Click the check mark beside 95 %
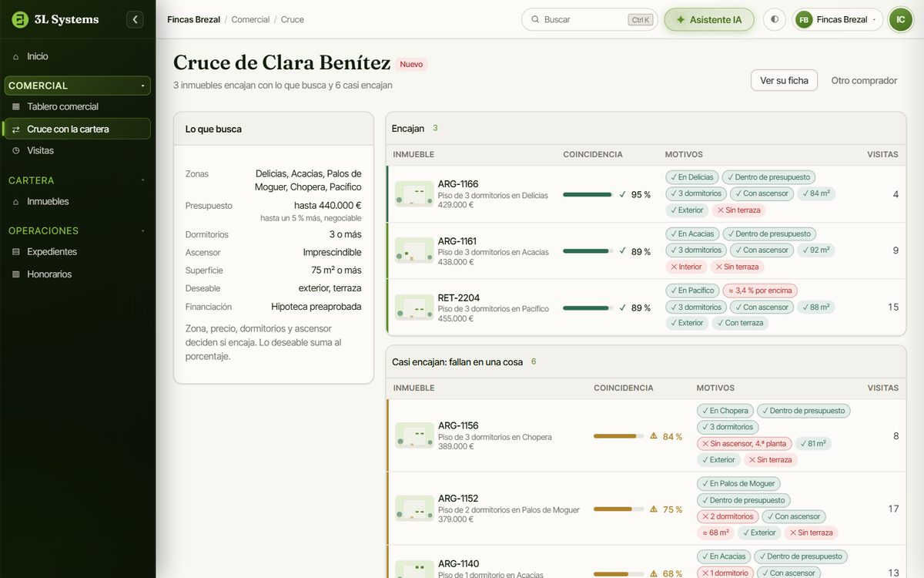924x578 pixels. 622,194
